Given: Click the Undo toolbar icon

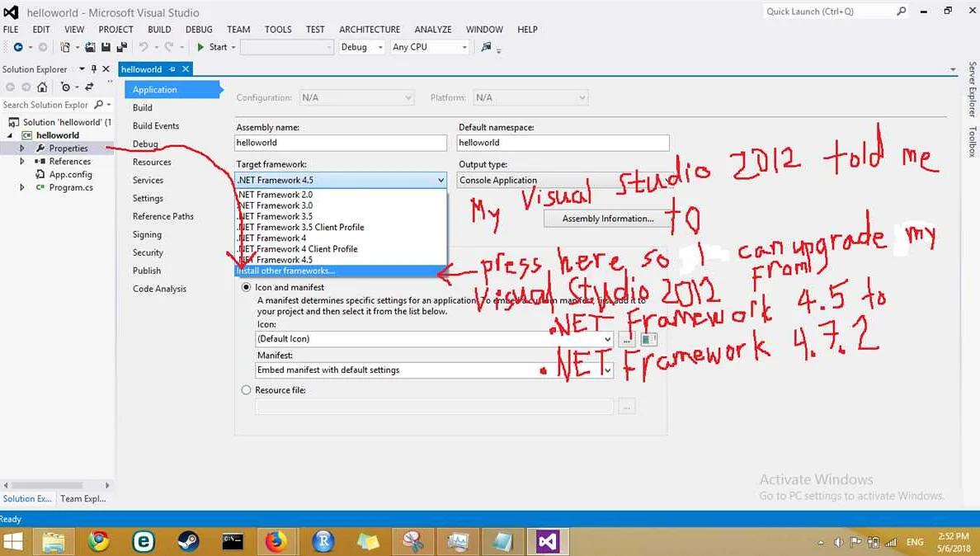Looking at the screenshot, I should tap(144, 47).
